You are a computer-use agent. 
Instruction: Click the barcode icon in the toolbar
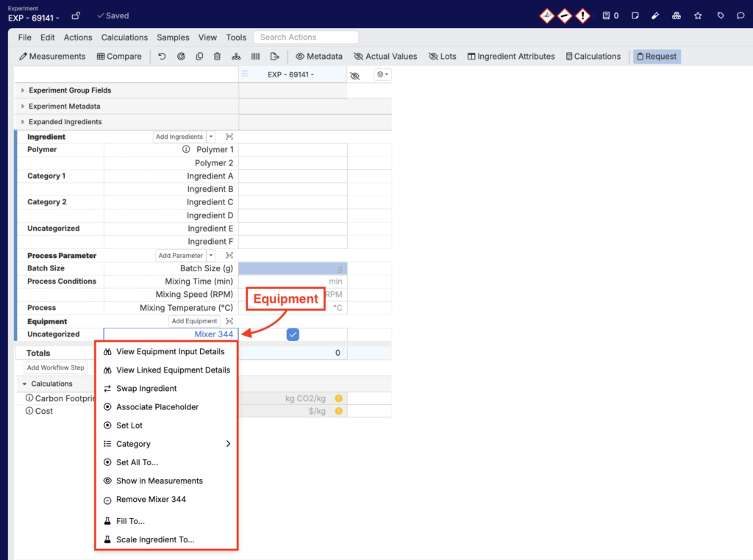coord(255,57)
